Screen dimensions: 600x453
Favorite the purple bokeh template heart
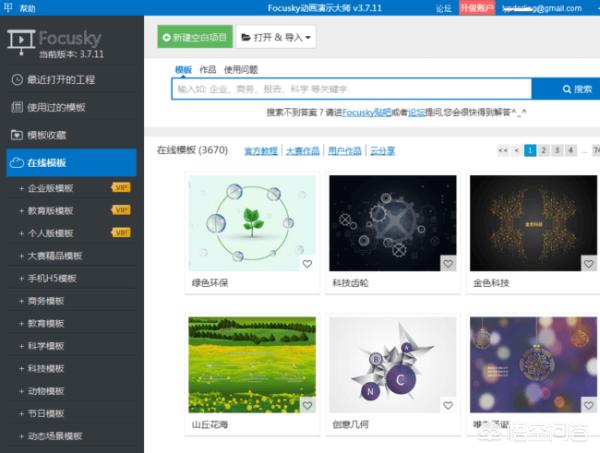coord(589,405)
